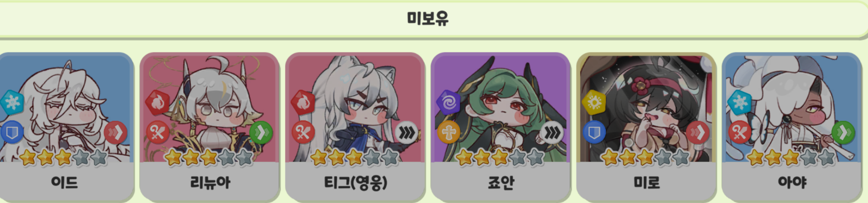Click the red arrow position icon on 미로
The height and width of the screenshot is (203, 868).
698,133
